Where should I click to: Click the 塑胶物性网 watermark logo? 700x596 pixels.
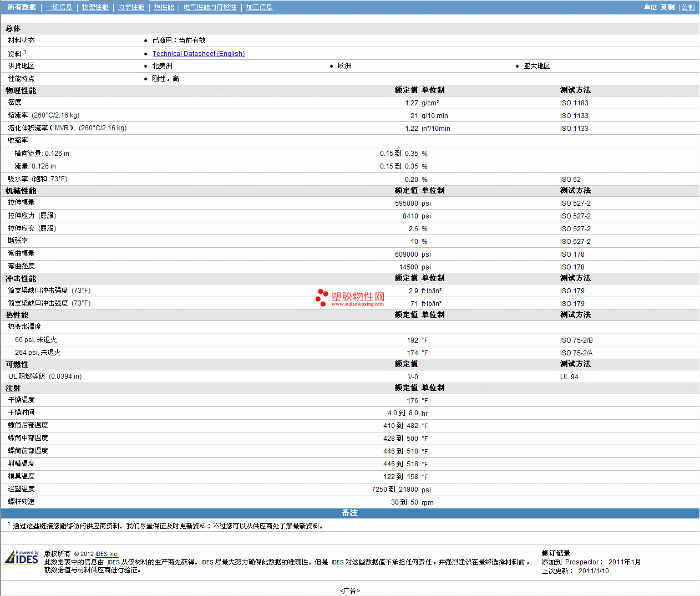(350, 298)
